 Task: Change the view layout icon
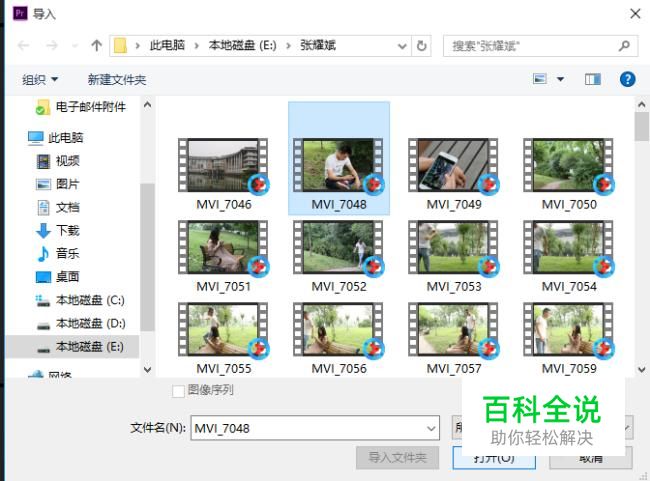(540, 79)
